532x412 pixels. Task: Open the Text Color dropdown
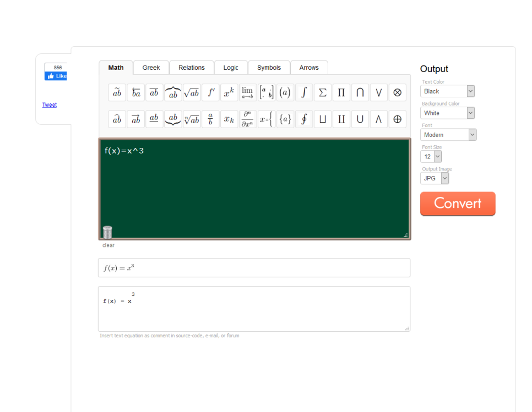coord(447,91)
